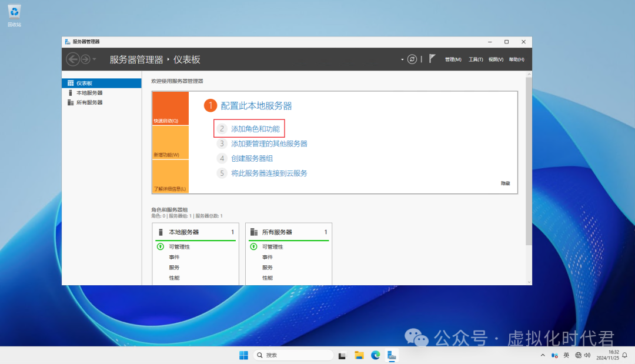Screen dimensions: 635x364
Task: Click 所有服务器 tile servers icon
Action: tap(254, 232)
